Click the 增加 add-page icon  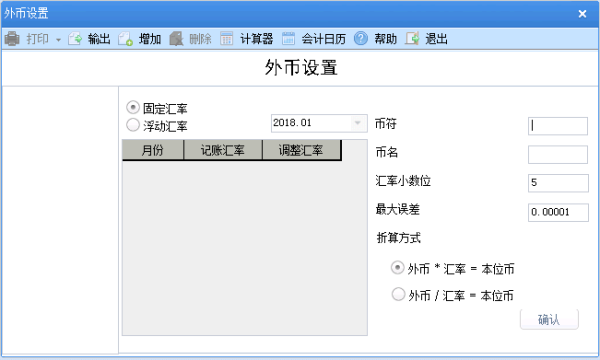point(126,39)
